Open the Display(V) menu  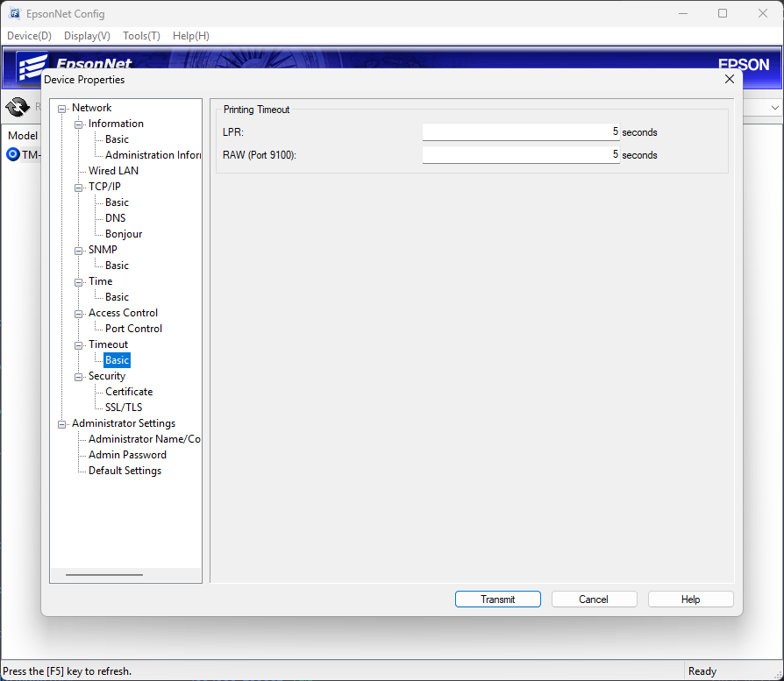pyautogui.click(x=87, y=36)
